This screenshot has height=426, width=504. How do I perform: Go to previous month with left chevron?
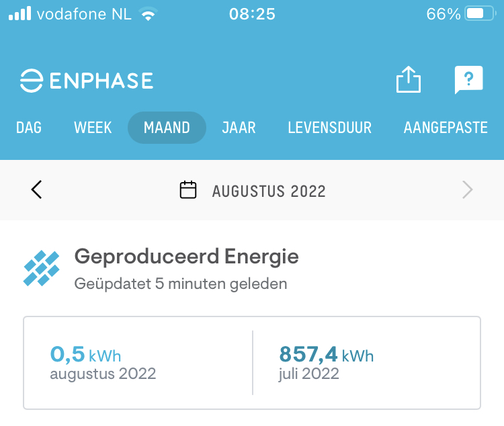pyautogui.click(x=37, y=190)
